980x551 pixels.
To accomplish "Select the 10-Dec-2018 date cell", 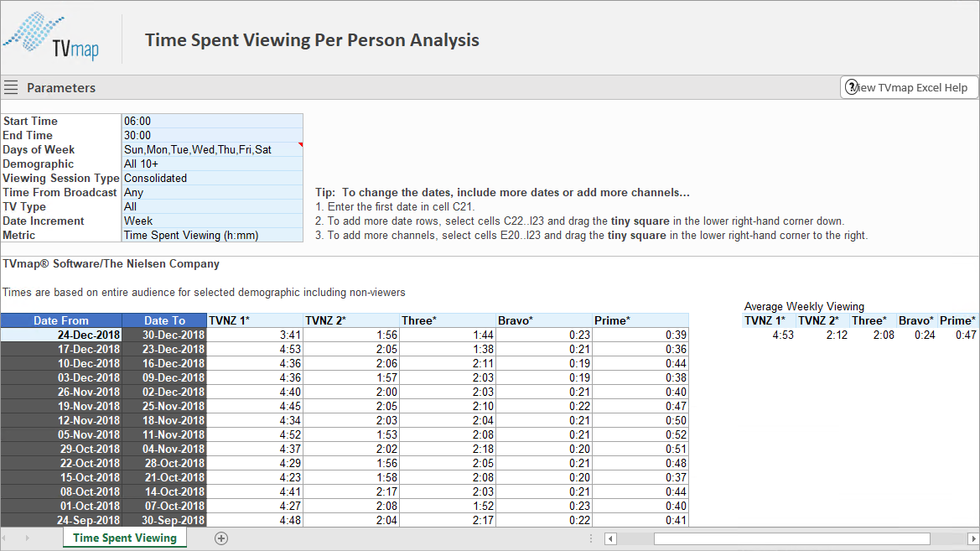I will point(61,363).
